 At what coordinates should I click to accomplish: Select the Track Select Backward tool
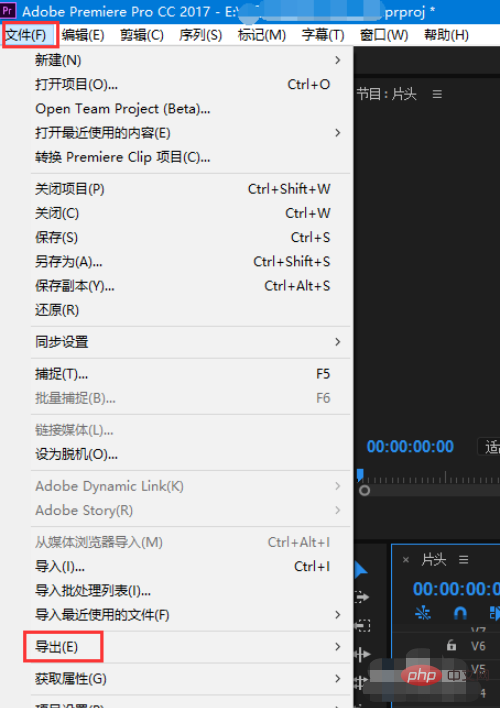362,626
